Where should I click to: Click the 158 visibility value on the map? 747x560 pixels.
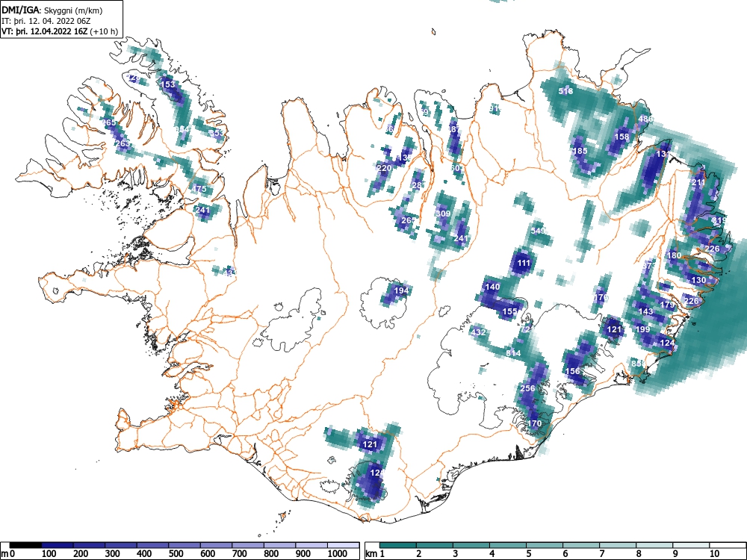[x=622, y=137]
